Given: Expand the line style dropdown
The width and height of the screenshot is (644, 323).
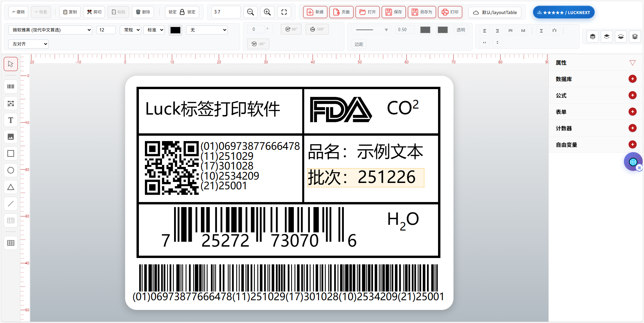Looking at the screenshot, I should point(372,30).
